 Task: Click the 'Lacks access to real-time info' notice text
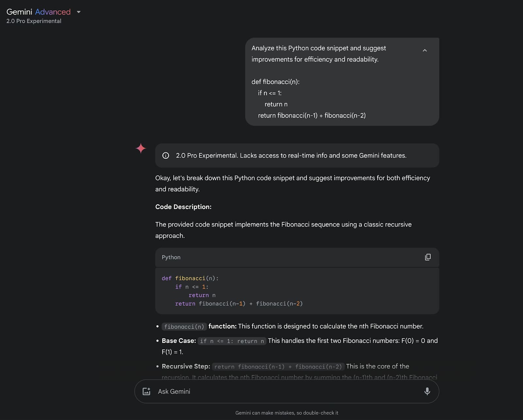323,155
